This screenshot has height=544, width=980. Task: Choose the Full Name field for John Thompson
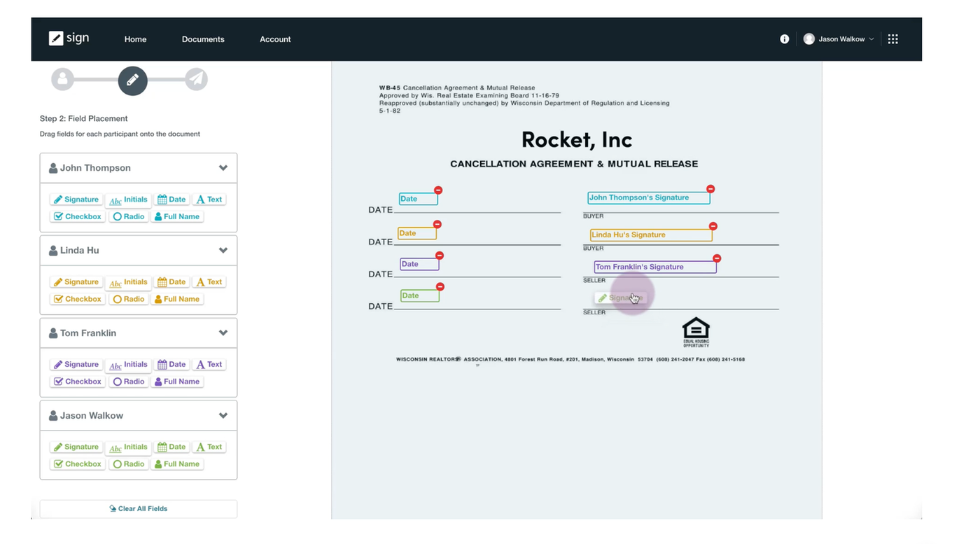(177, 216)
